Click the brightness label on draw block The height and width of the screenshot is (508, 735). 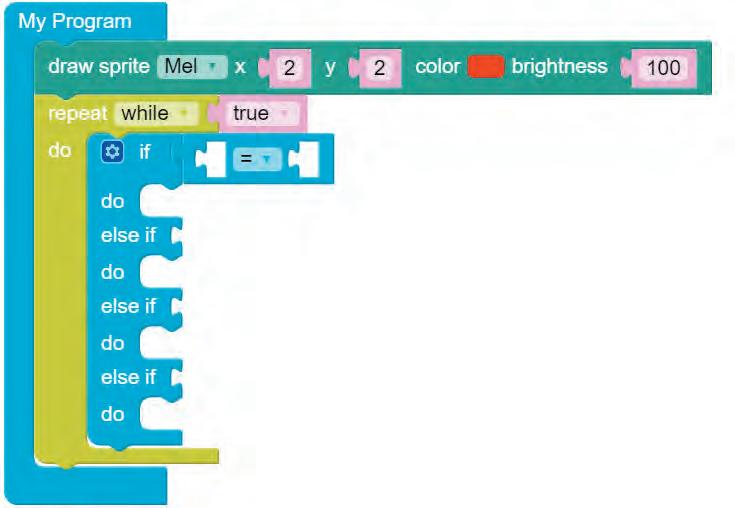pos(559,67)
